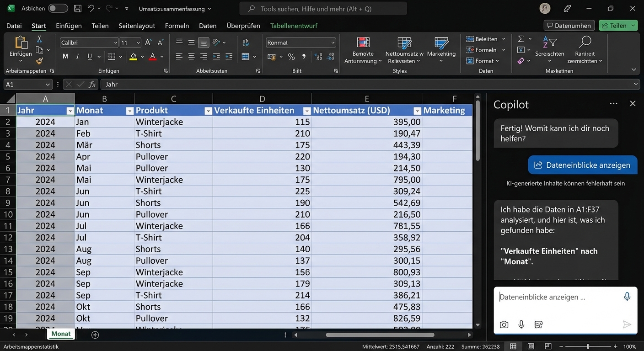Pick the red font color swatch
The image size is (644, 351).
[x=152, y=59]
